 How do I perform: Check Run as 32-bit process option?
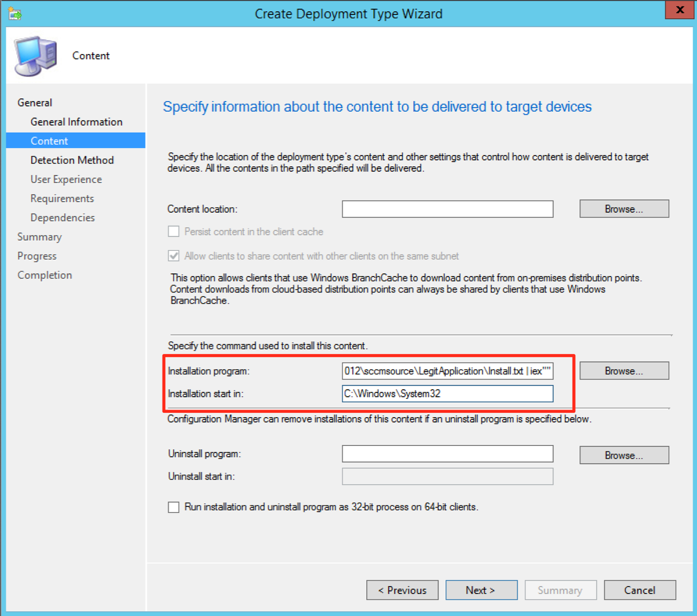click(x=174, y=507)
